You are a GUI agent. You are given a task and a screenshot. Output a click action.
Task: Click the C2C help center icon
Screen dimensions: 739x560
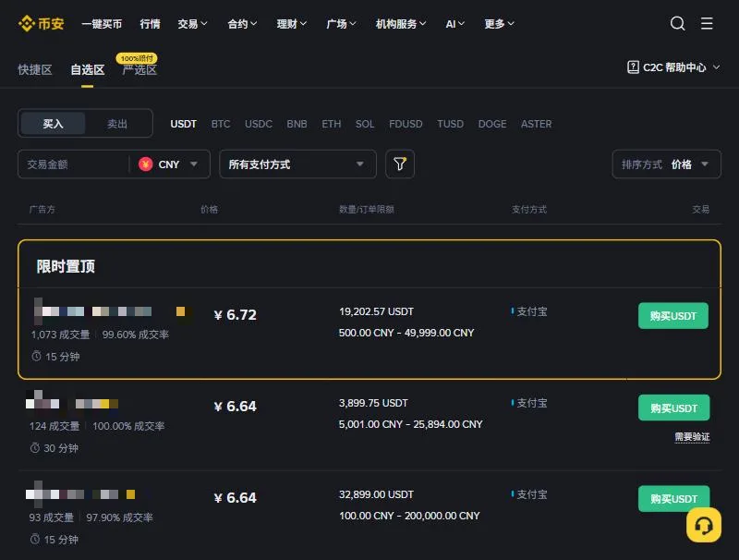tap(633, 67)
